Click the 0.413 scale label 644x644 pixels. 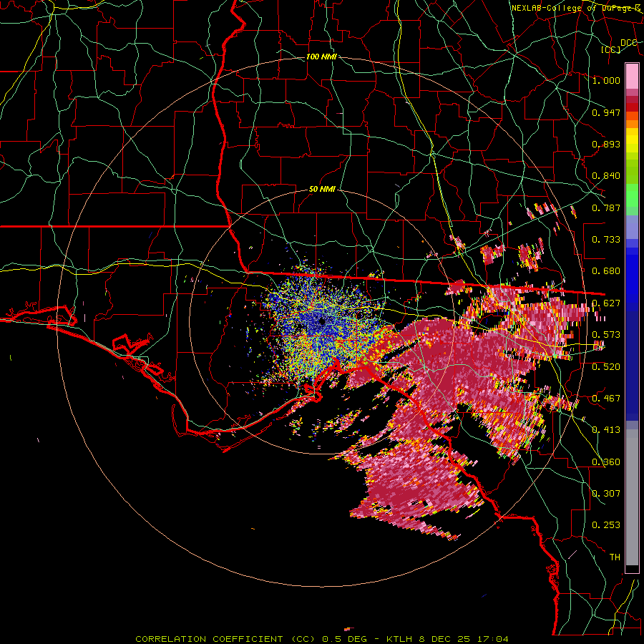tap(606, 430)
